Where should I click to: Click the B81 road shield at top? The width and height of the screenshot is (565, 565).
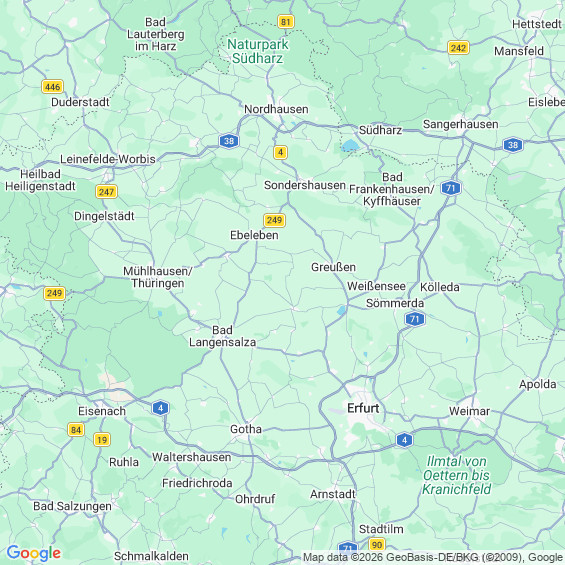286,22
